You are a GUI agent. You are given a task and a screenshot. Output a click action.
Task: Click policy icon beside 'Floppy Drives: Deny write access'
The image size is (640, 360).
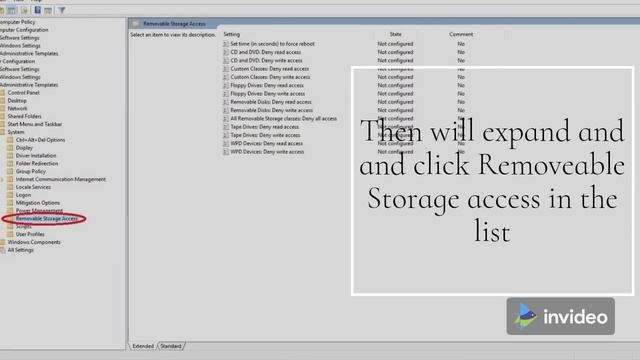(x=226, y=93)
